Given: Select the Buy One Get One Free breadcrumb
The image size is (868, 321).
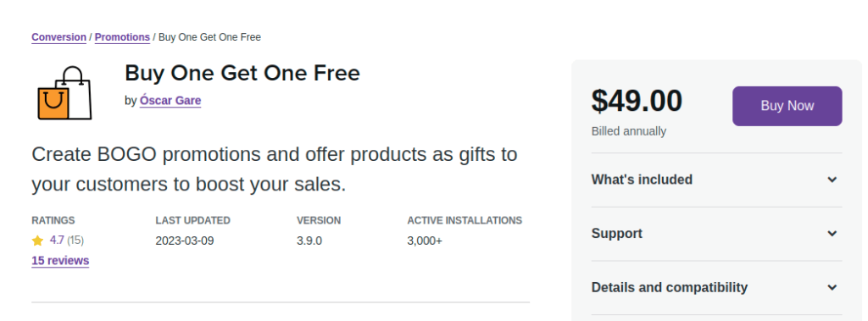Looking at the screenshot, I should pyautogui.click(x=210, y=37).
